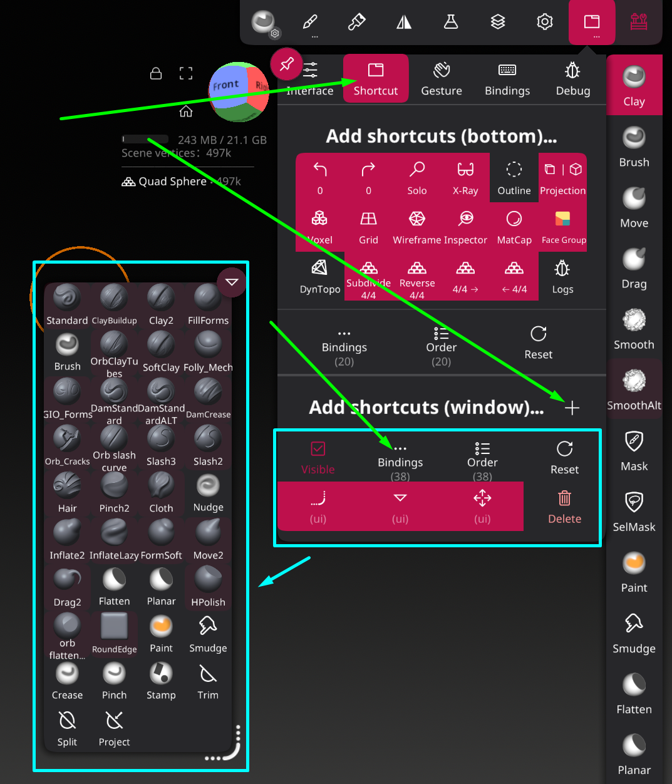Select the DynTopo shortcut
Screen dimensions: 672x784
point(320,276)
